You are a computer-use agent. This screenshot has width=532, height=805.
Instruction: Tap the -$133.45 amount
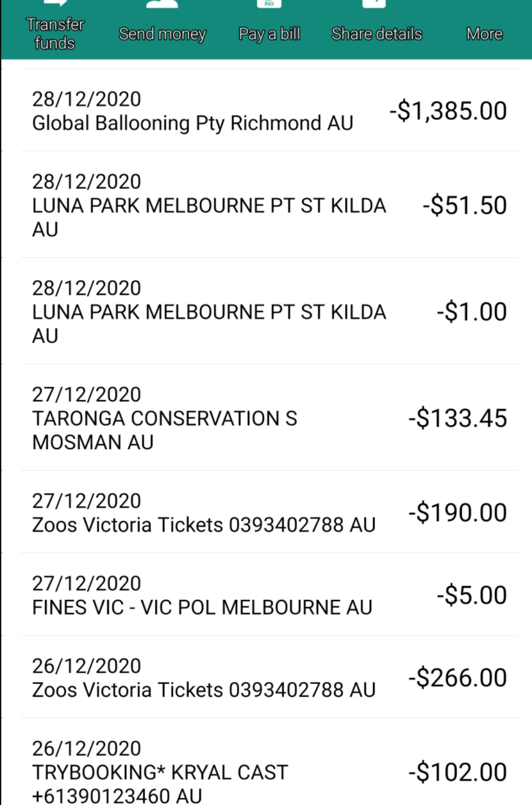(458, 419)
